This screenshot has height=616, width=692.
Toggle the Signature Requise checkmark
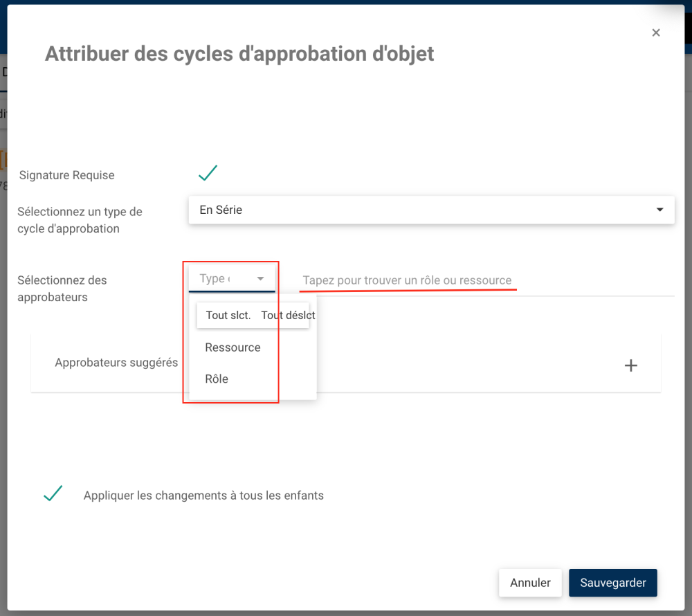pyautogui.click(x=208, y=173)
